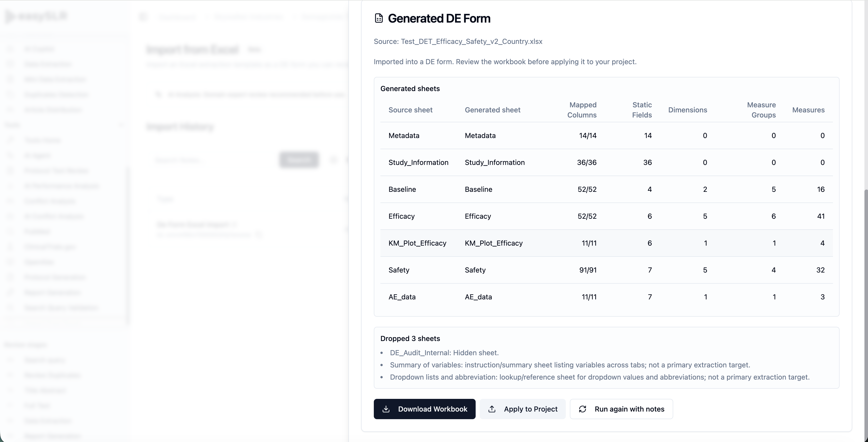Click the refresh icon on Run again
The height and width of the screenshot is (442, 868).
point(583,409)
